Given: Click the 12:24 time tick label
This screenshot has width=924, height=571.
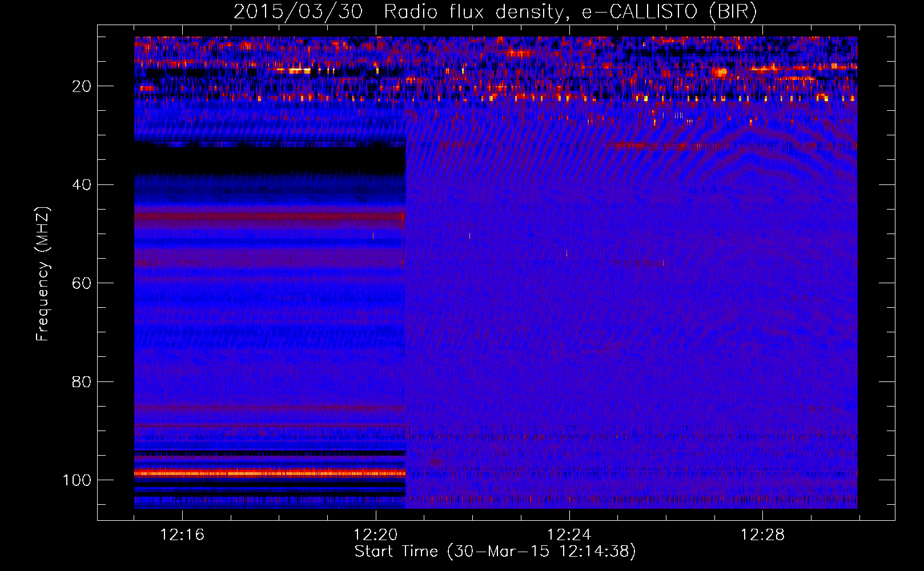Looking at the screenshot, I should pos(569,535).
